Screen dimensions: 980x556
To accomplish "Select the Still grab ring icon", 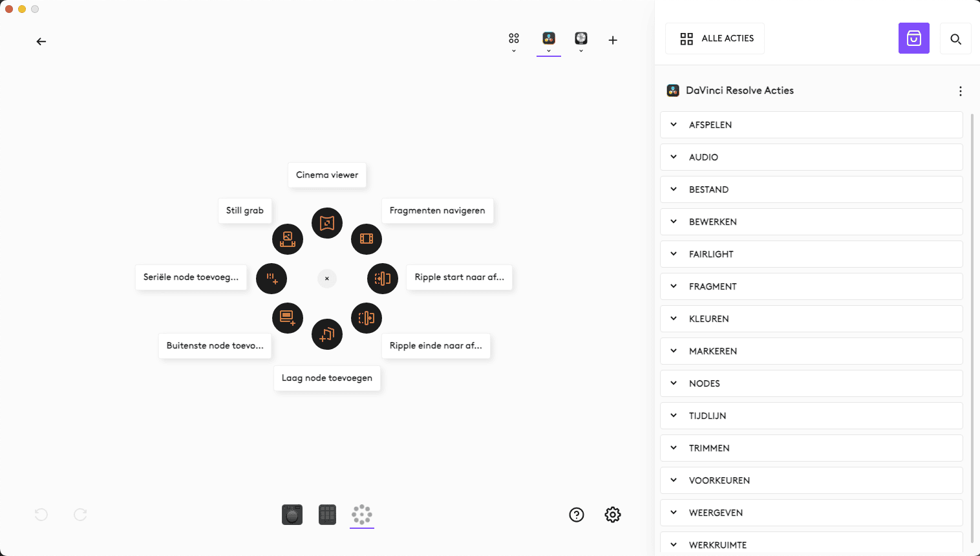I will (288, 239).
